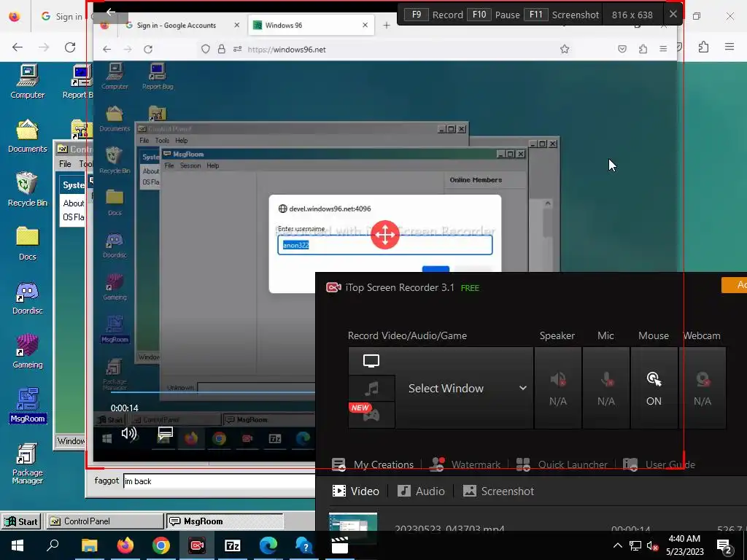Click the anon322 username field in the dialog
The height and width of the screenshot is (560, 747).
coord(385,245)
